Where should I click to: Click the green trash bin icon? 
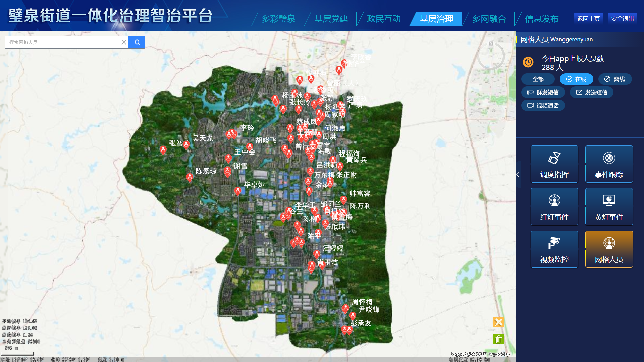pyautogui.click(x=499, y=339)
